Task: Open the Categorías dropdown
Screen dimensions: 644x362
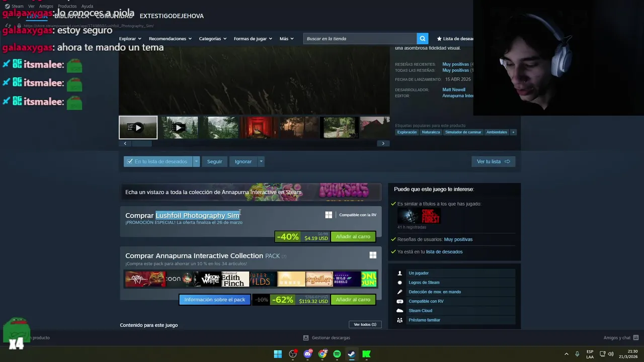Action: point(212,39)
